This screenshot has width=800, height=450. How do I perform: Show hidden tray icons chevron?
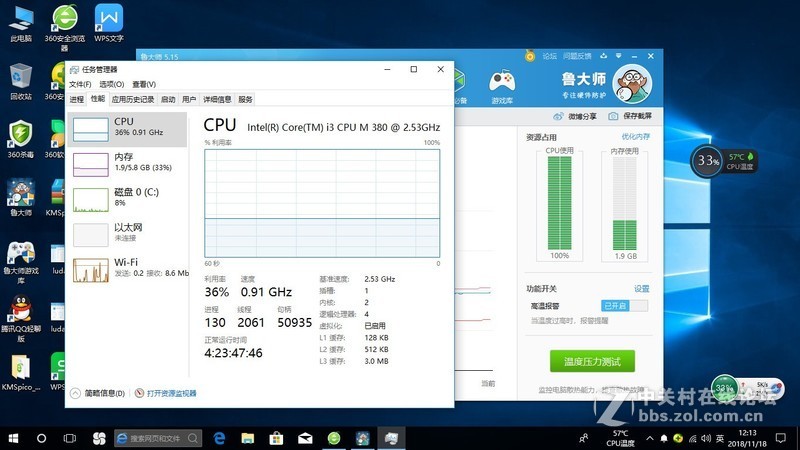click(649, 438)
